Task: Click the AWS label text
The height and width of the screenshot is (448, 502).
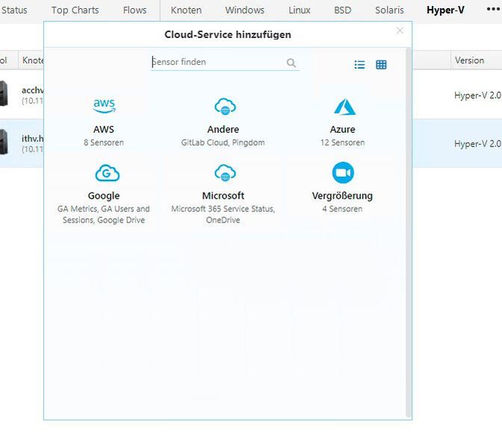Action: tap(104, 129)
